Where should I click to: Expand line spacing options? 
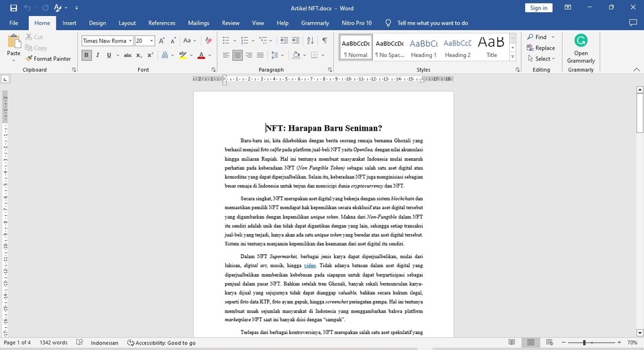pos(278,55)
